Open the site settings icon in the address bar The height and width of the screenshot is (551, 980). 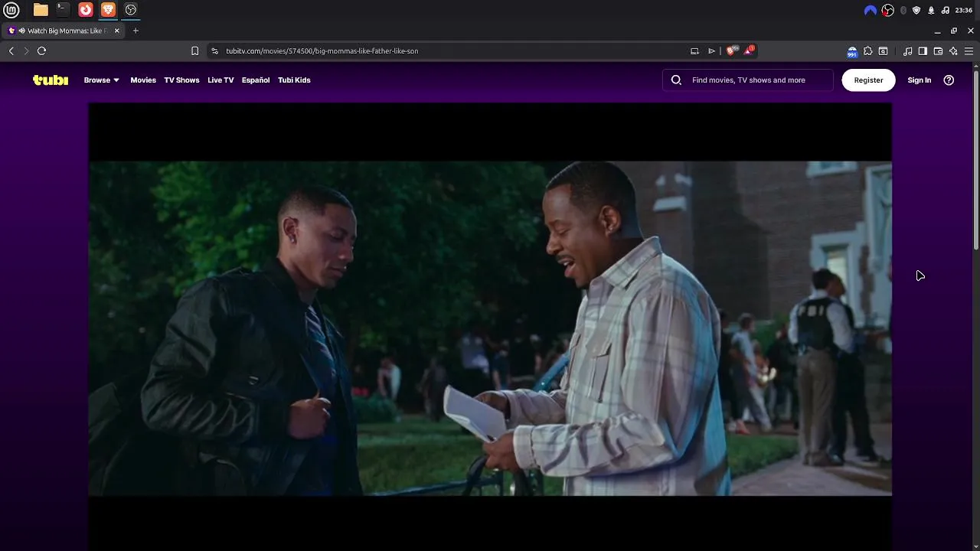[215, 51]
